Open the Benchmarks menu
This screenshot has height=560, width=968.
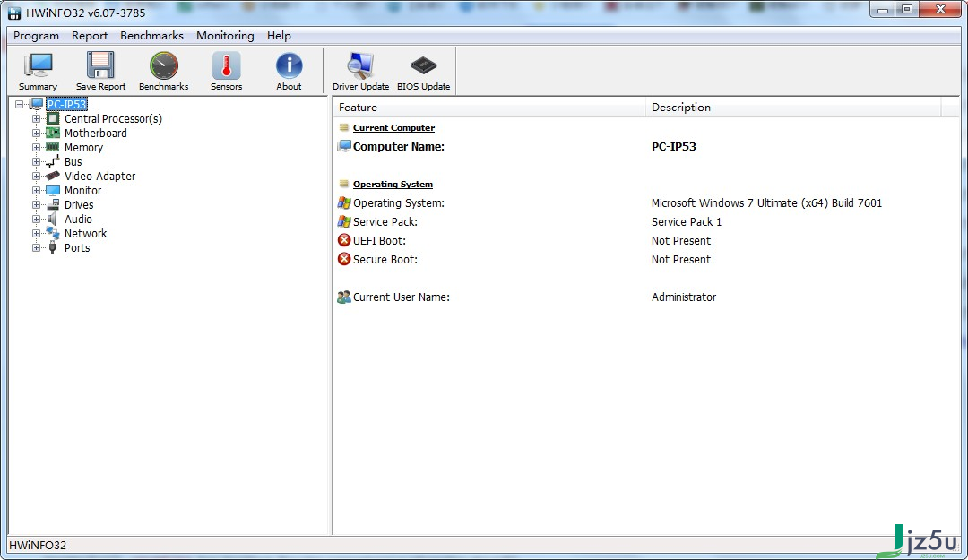tap(151, 36)
